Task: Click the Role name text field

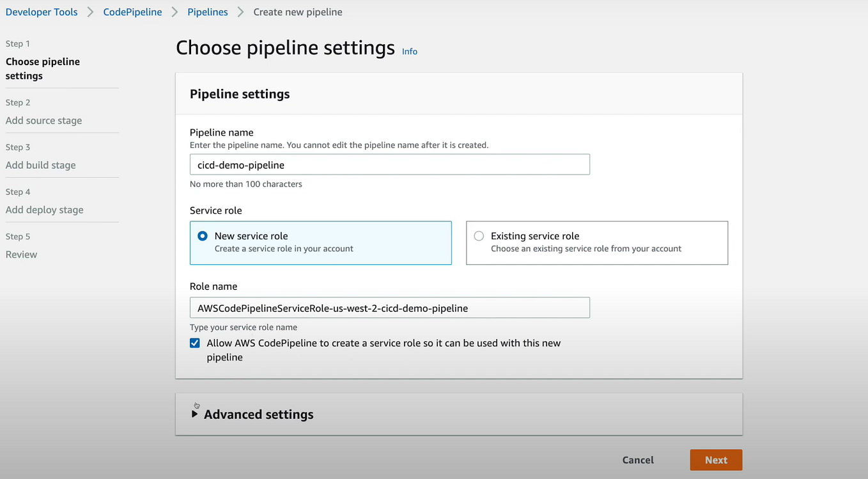Action: (389, 308)
